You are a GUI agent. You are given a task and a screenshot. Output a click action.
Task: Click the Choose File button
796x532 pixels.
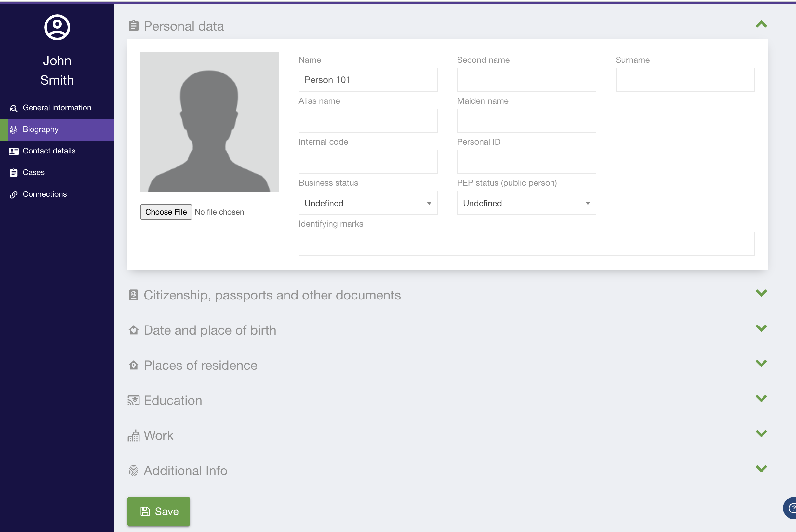tap(166, 212)
